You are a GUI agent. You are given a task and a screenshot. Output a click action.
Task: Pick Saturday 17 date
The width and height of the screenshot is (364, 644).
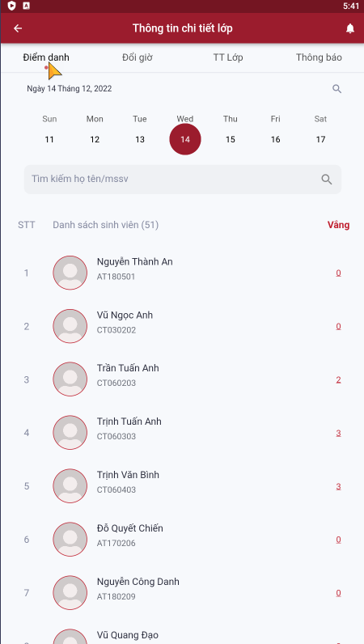tap(320, 139)
